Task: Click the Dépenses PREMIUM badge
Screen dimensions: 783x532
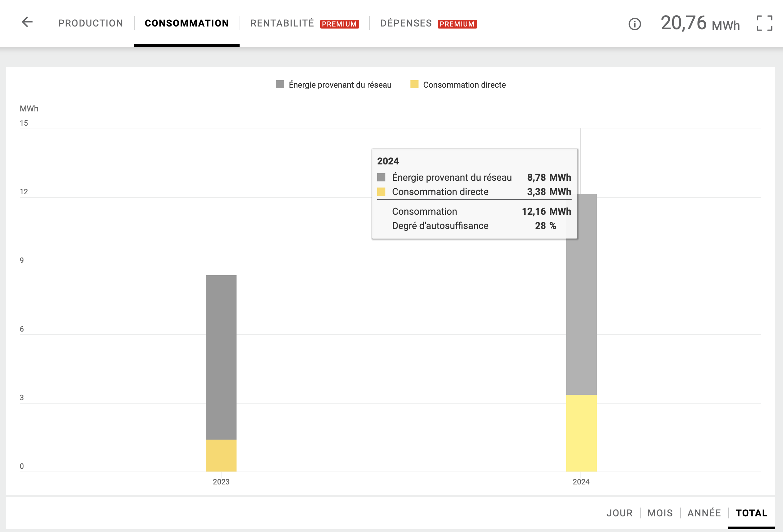Action: tap(457, 24)
